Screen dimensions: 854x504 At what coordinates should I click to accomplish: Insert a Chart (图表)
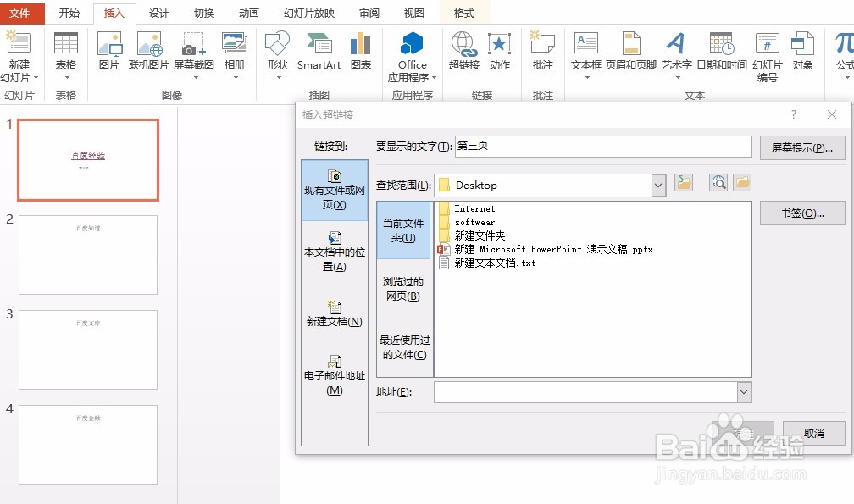click(361, 52)
